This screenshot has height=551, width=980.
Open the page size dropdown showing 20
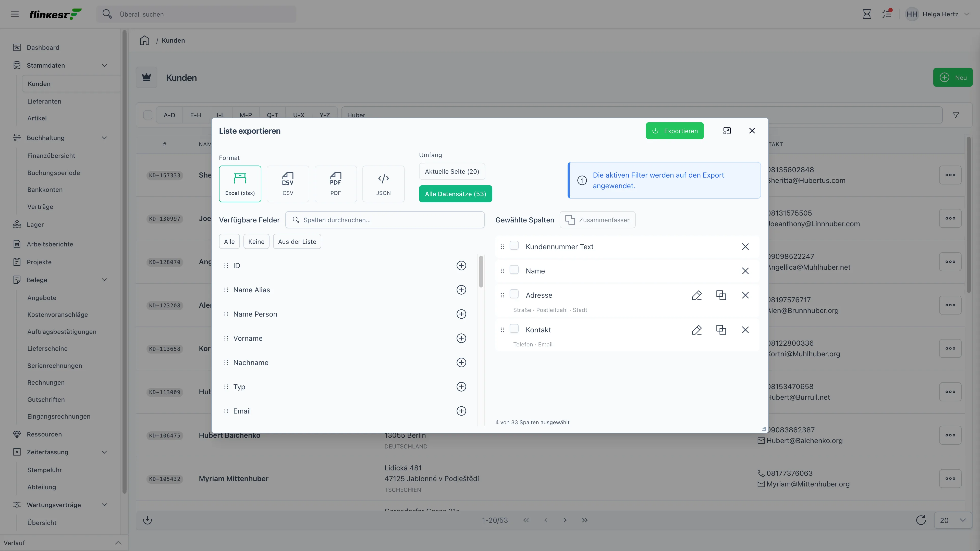(953, 520)
